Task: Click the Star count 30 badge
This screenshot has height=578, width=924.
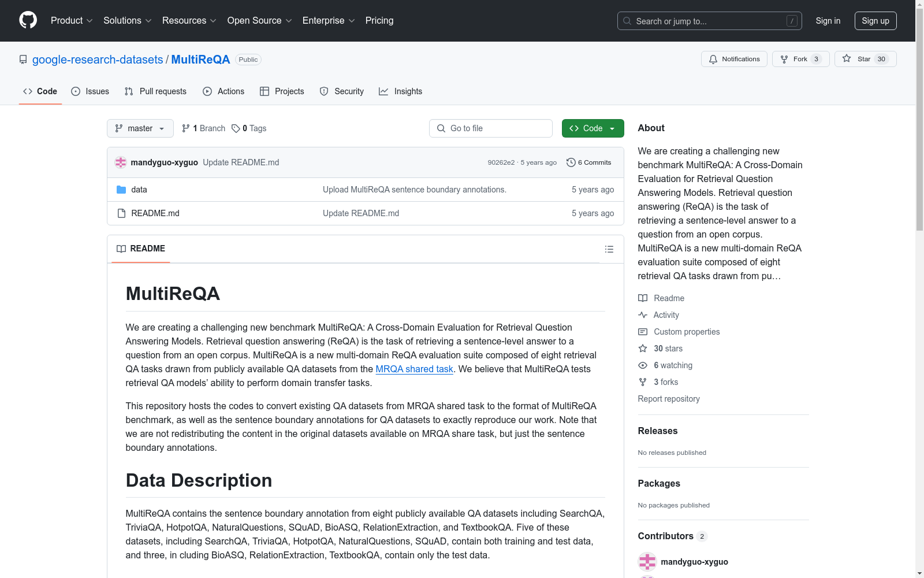Action: [881, 59]
